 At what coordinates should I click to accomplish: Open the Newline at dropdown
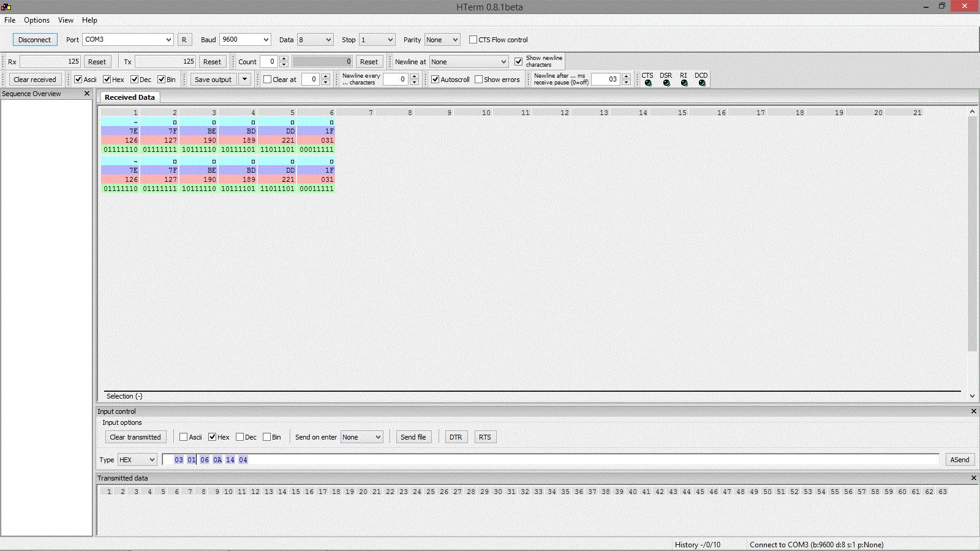469,62
